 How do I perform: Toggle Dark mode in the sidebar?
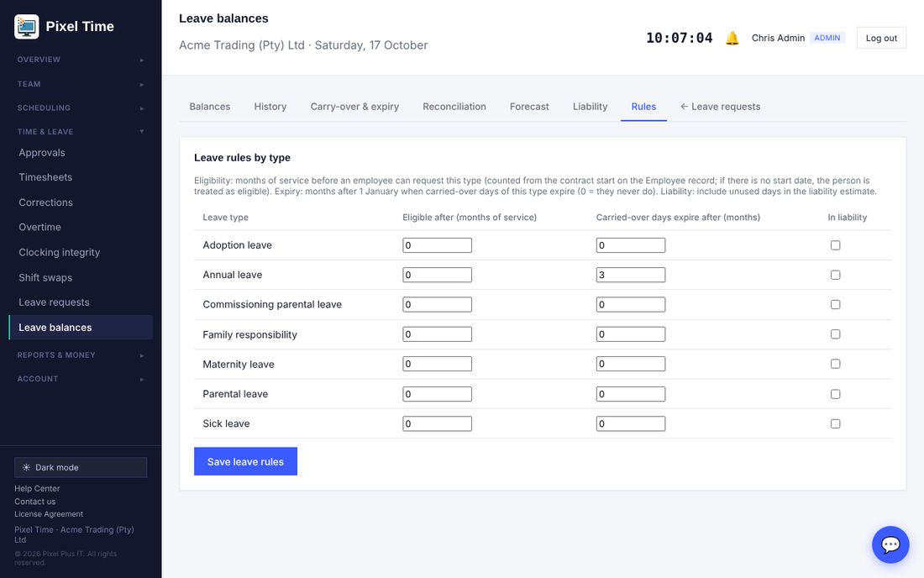click(x=81, y=467)
